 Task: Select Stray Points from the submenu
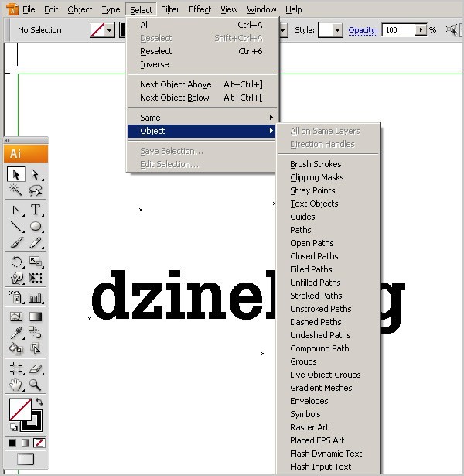[x=329, y=190]
